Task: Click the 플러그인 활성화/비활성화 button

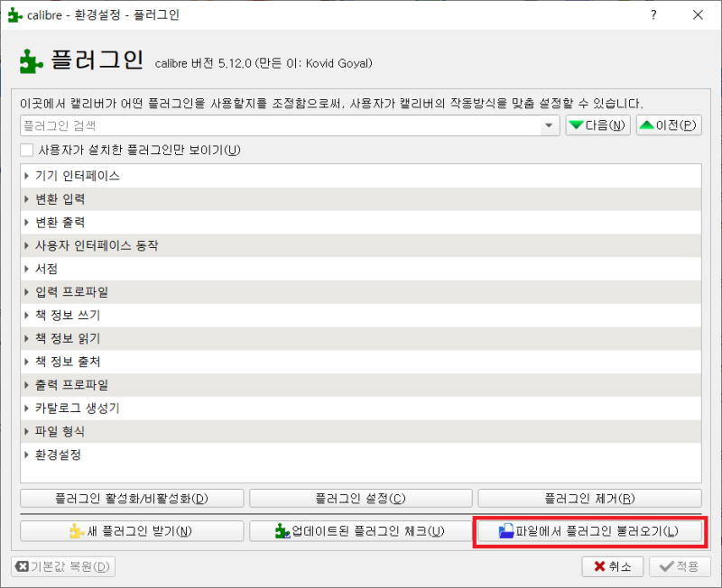Action: pos(132,498)
